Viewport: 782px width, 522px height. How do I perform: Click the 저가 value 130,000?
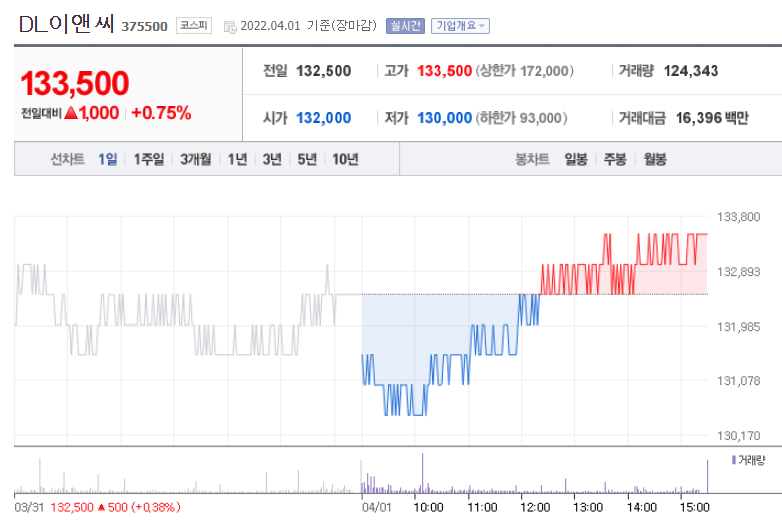tap(444, 118)
